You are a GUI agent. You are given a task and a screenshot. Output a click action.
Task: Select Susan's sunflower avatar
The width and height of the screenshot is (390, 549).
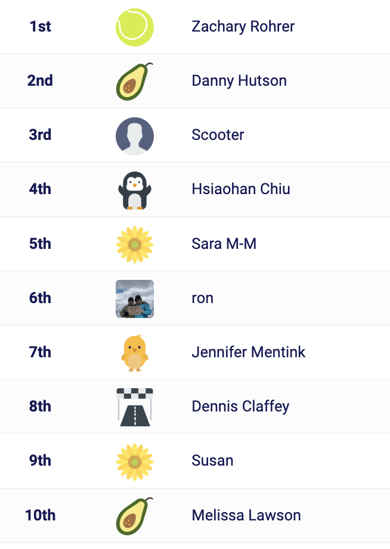click(x=135, y=462)
